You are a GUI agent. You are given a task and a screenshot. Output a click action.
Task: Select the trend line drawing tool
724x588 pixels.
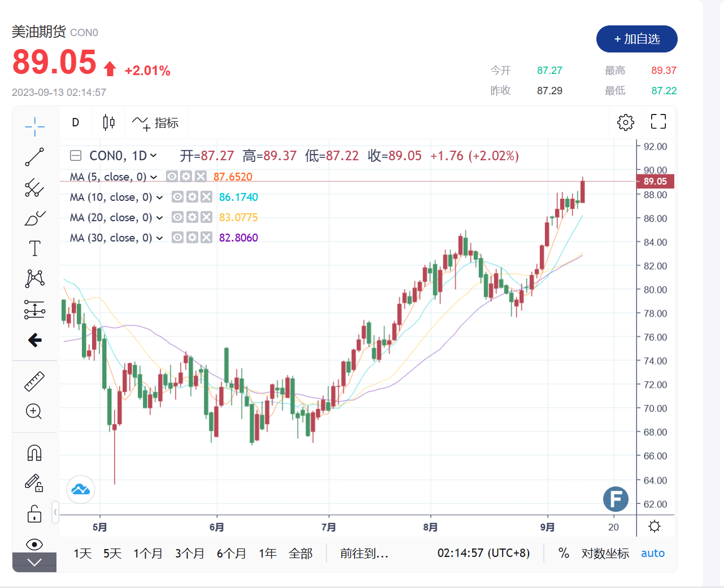tap(34, 157)
